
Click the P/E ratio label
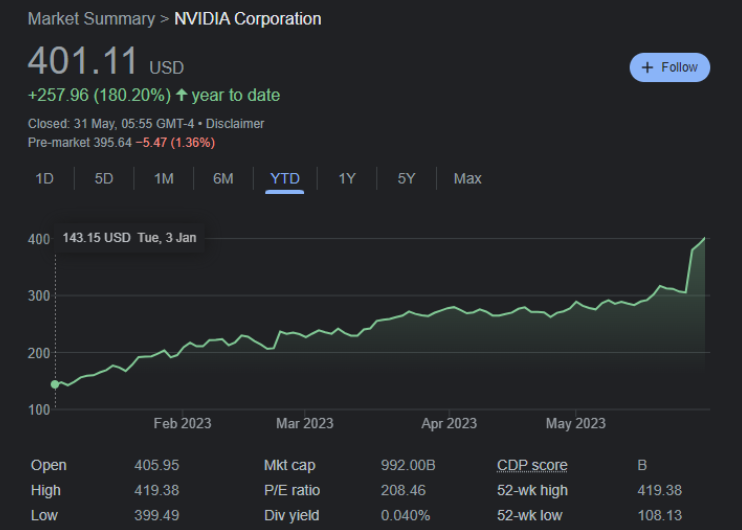tap(292, 490)
